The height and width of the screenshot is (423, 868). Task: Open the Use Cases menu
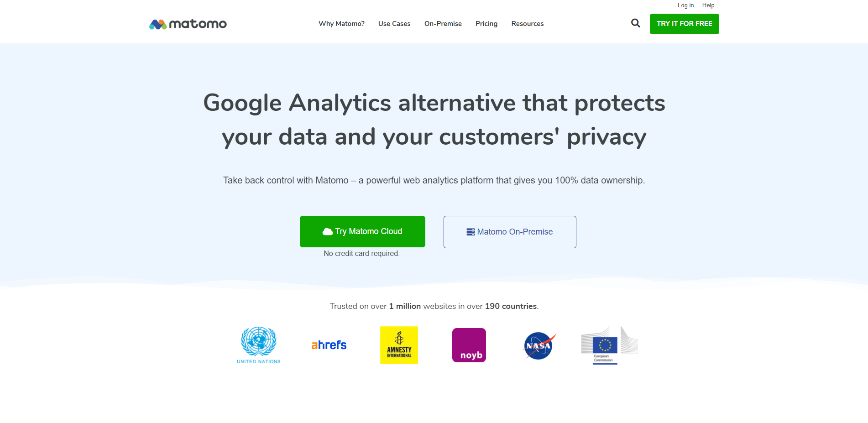[x=394, y=24]
